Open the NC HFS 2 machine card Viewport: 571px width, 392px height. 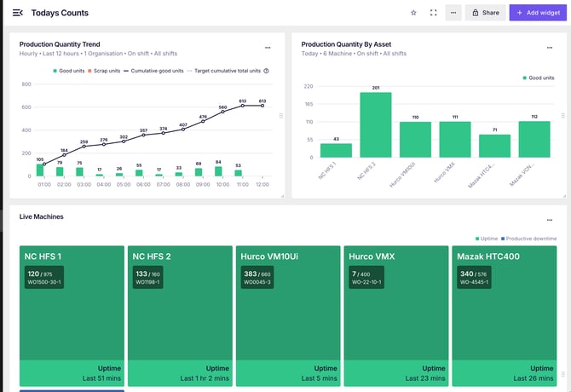[180, 316]
